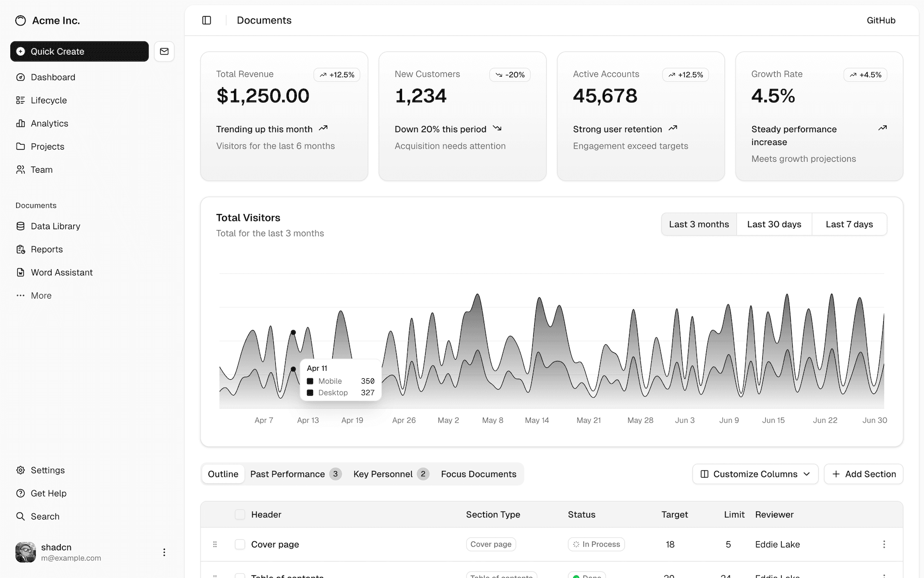
Task: Collapse the sidebar using the panel toggle icon
Action: click(x=206, y=20)
